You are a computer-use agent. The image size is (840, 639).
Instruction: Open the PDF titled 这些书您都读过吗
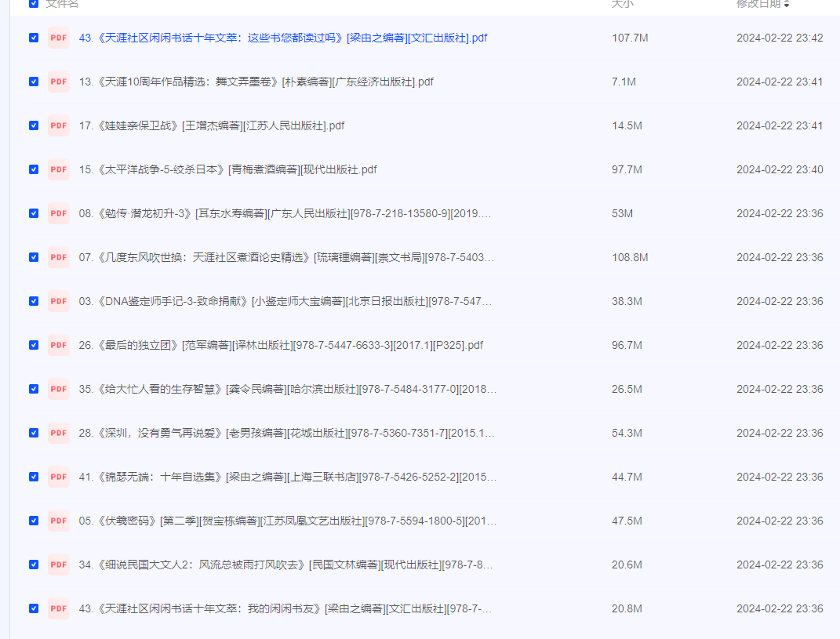(x=282, y=38)
